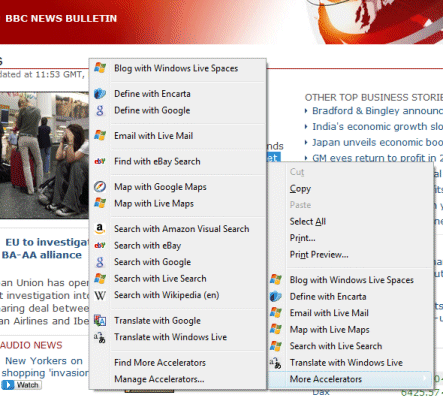
Task: Click BBC NEWS BULLETIN banner title
Action: pos(61,18)
